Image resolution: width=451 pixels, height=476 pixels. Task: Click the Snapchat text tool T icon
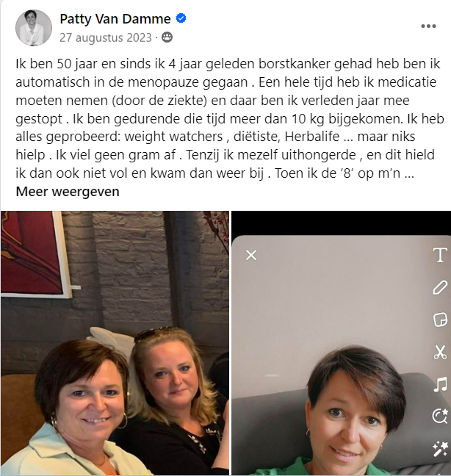[x=440, y=255]
